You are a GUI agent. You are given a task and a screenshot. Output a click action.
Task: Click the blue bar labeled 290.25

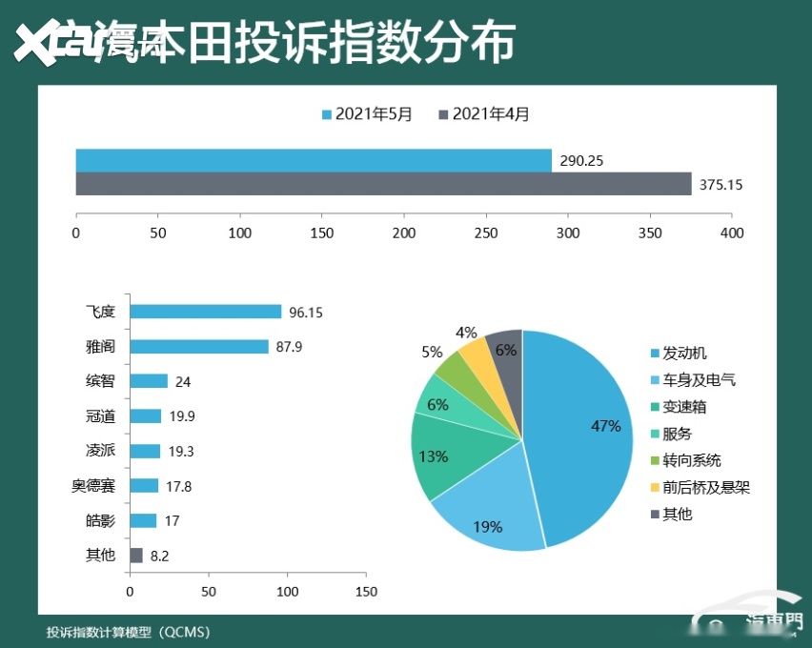314,160
